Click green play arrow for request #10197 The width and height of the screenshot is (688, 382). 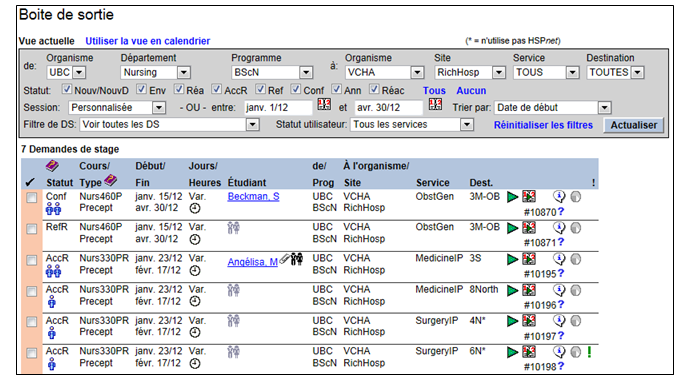[512, 321]
